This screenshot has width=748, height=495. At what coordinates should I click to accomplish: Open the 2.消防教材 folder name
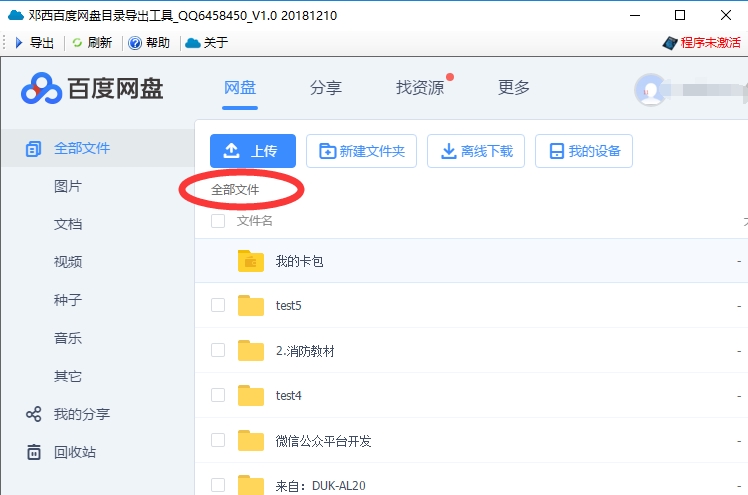click(305, 351)
